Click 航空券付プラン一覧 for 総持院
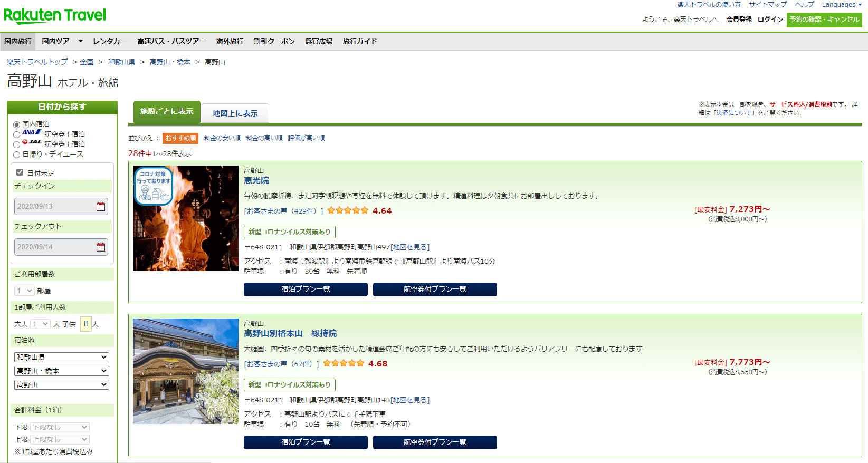868x463 pixels. (435, 442)
